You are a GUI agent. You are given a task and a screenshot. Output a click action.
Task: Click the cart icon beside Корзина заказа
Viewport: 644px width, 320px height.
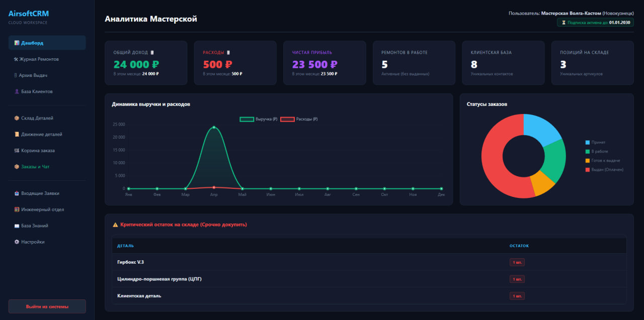point(17,150)
